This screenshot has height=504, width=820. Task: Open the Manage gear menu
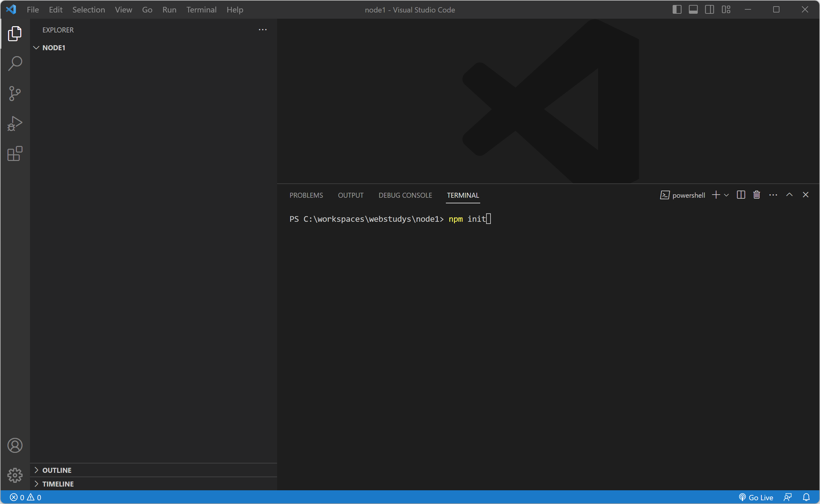(x=15, y=475)
